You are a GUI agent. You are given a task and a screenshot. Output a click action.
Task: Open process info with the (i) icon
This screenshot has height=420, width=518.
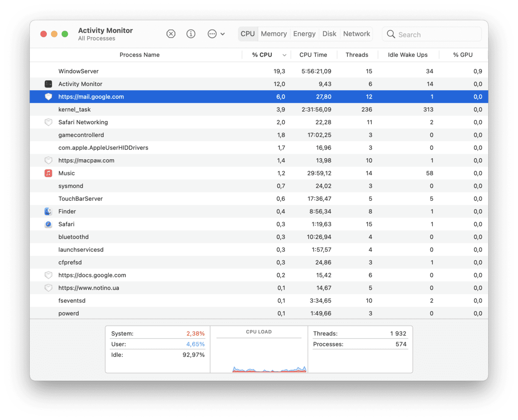pyautogui.click(x=191, y=34)
